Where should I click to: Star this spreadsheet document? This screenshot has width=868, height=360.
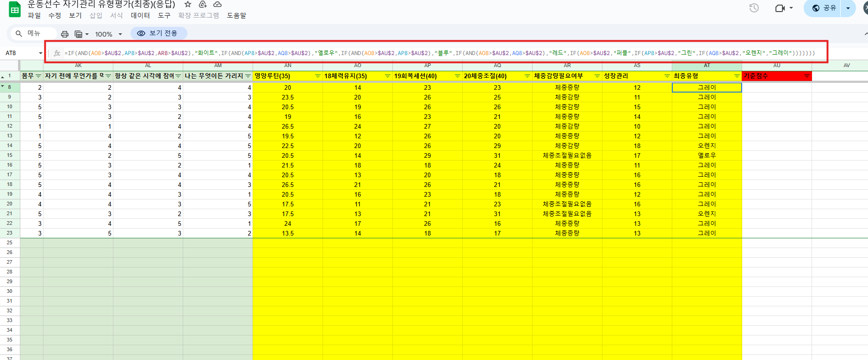pos(188,4)
